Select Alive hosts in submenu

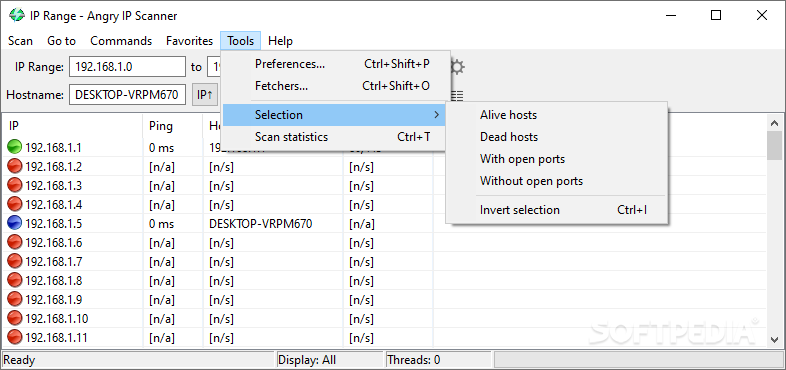556,115
